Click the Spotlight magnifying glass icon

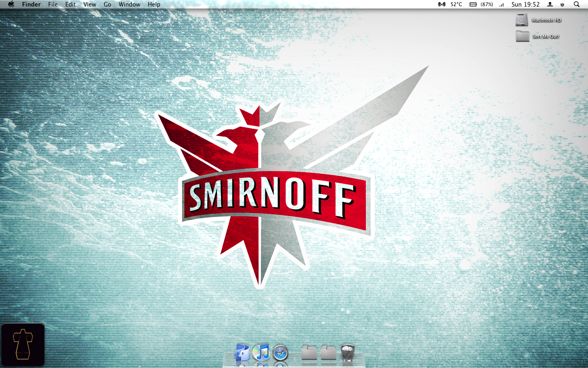pyautogui.click(x=577, y=4)
